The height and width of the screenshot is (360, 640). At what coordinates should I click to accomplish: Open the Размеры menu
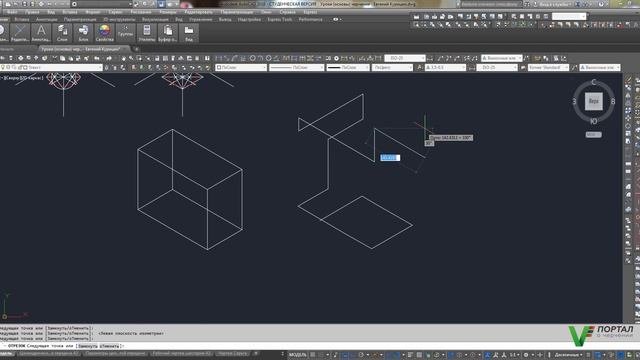168,12
